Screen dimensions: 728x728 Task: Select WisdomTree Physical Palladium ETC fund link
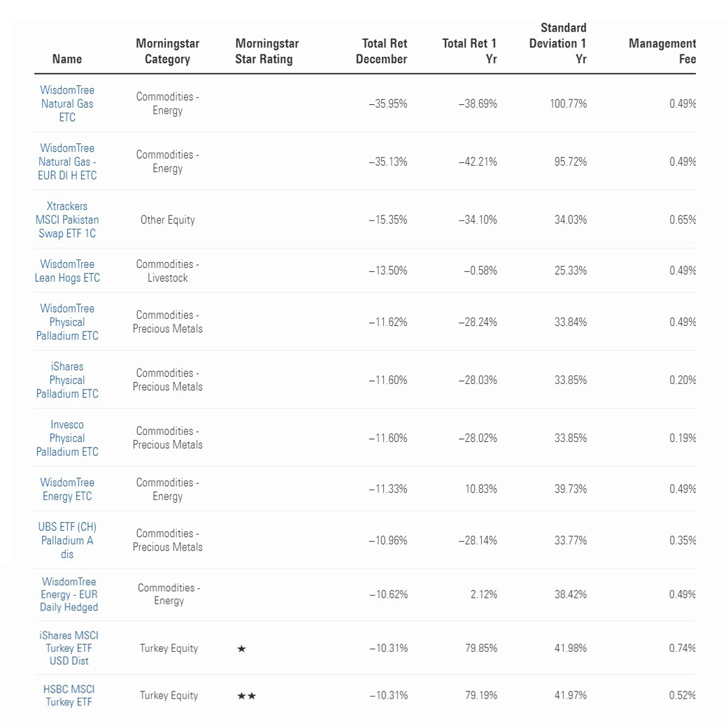point(67,322)
